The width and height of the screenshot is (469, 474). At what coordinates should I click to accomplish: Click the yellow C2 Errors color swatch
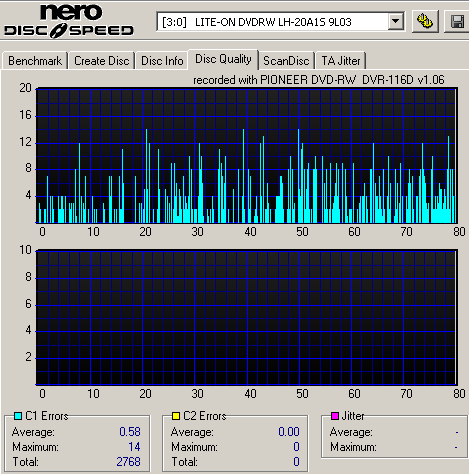click(x=176, y=416)
